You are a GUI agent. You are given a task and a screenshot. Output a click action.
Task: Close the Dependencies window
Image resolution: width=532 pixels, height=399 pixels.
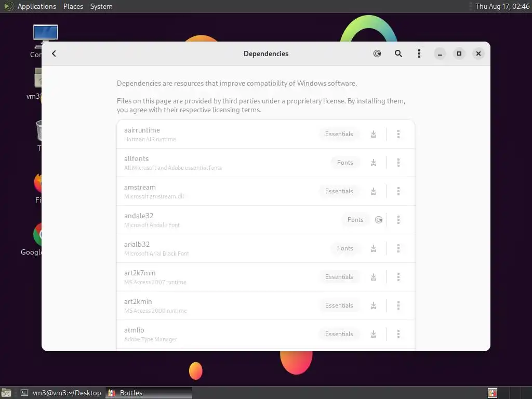478,54
